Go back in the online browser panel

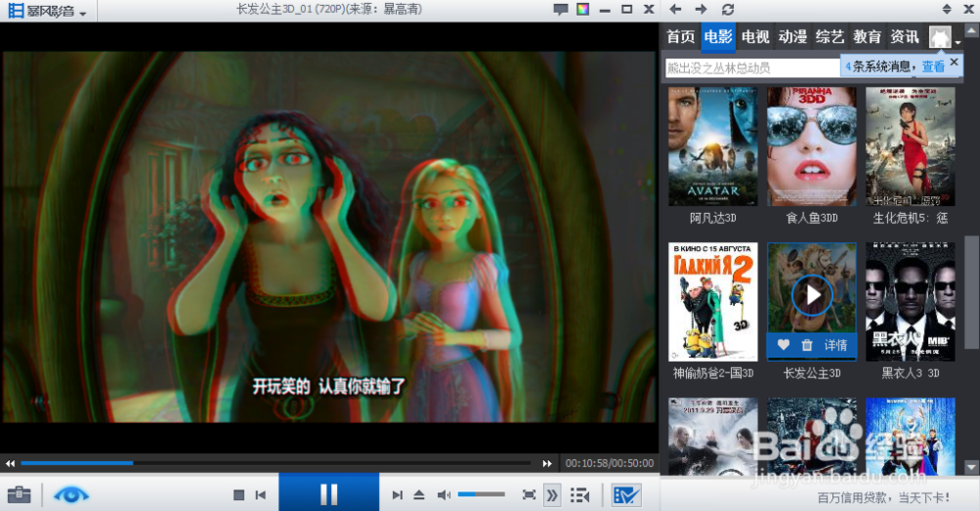(675, 10)
